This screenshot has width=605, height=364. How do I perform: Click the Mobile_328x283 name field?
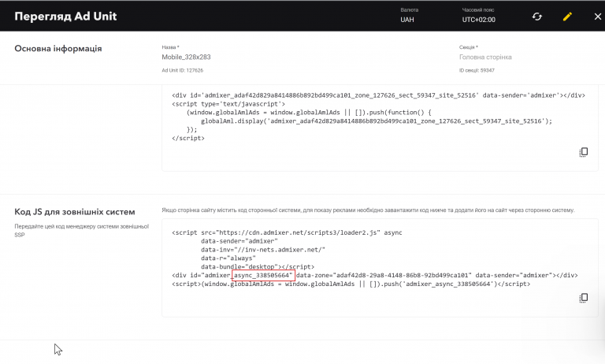186,58
